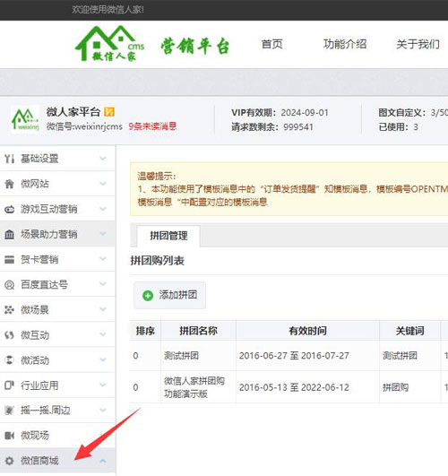Click the orange badge next to 微人家平台
448x476 pixels.
point(109,112)
